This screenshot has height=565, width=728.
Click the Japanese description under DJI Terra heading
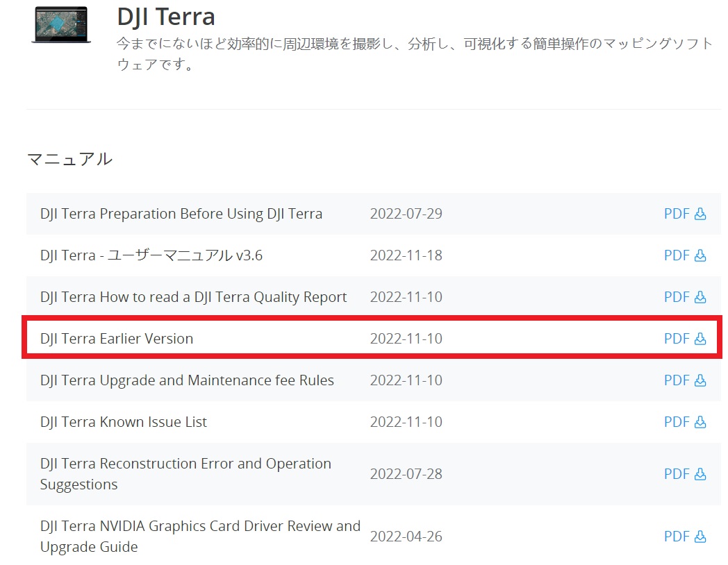coord(415,54)
